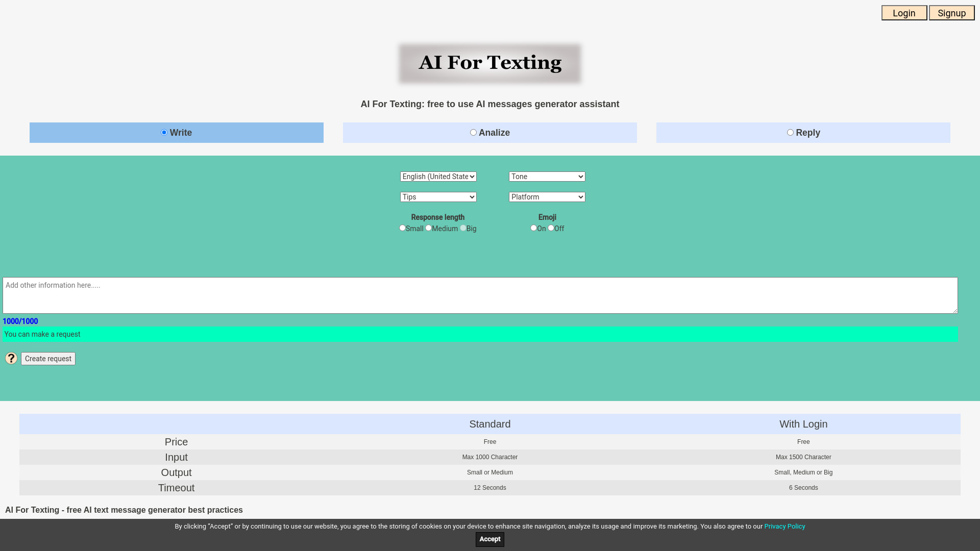This screenshot has width=980, height=551.
Task: Click the Accept cookies button
Action: [x=489, y=539]
